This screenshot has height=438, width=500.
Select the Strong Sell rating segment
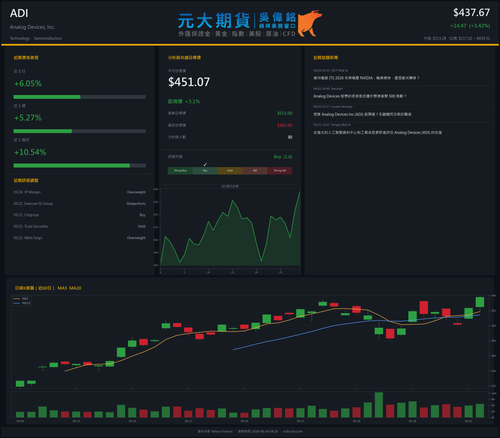[x=280, y=171]
